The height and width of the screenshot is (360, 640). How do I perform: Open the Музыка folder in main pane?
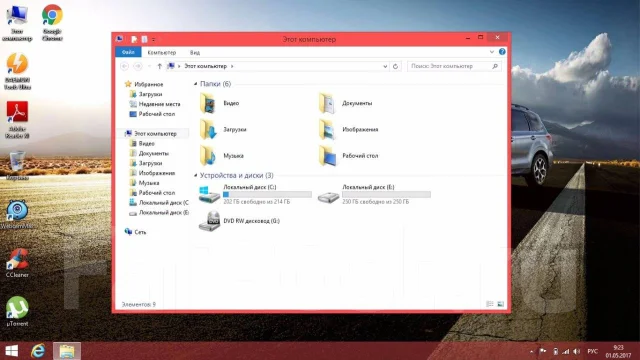coord(222,156)
